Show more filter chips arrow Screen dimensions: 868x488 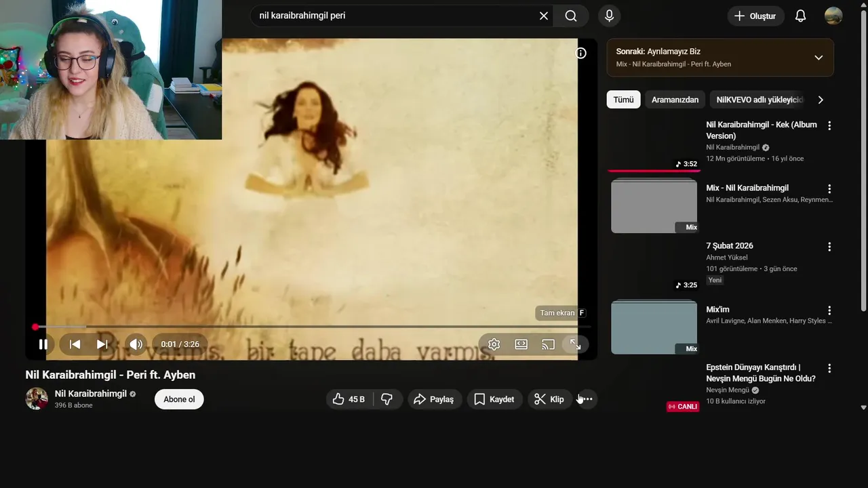[x=821, y=100]
